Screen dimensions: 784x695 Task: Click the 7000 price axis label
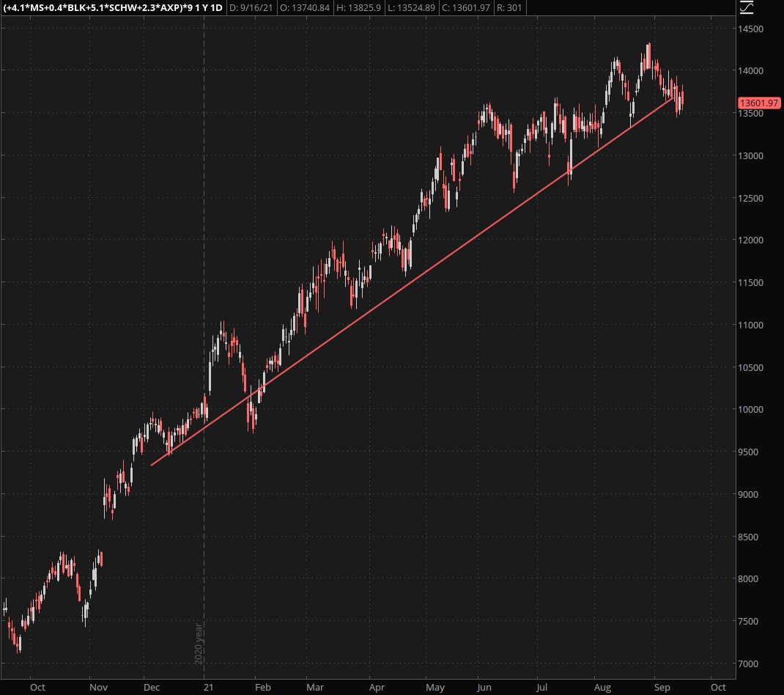coord(750,664)
